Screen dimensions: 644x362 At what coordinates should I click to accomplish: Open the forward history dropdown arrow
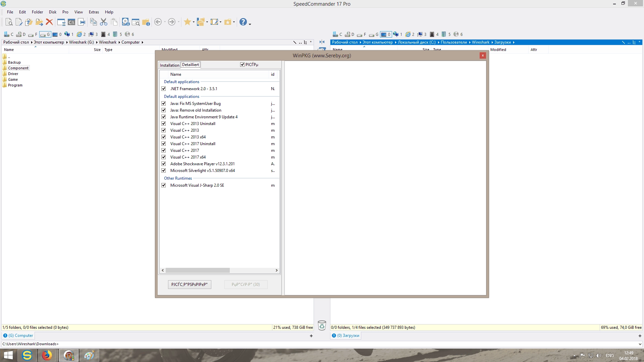[178, 22]
